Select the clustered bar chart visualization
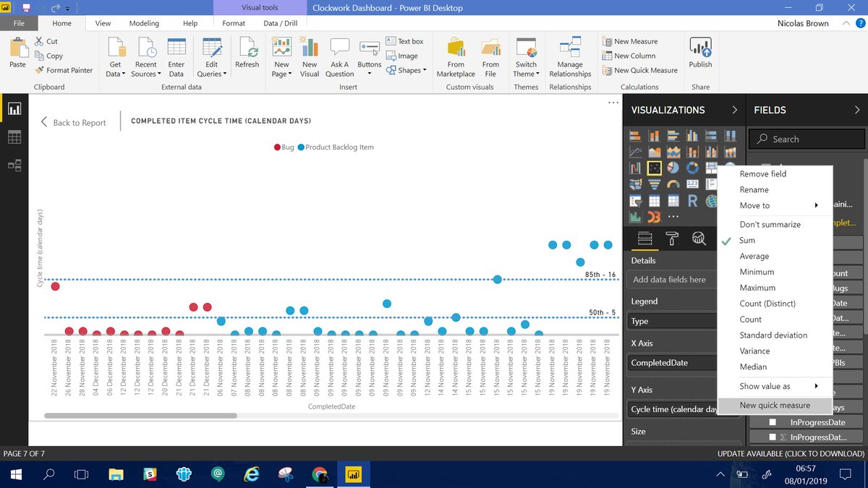 tap(673, 135)
